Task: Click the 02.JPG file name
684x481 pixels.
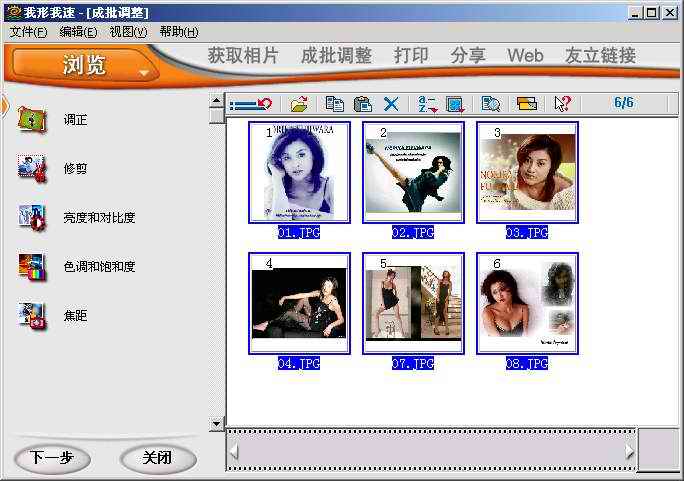Action: tap(413, 232)
